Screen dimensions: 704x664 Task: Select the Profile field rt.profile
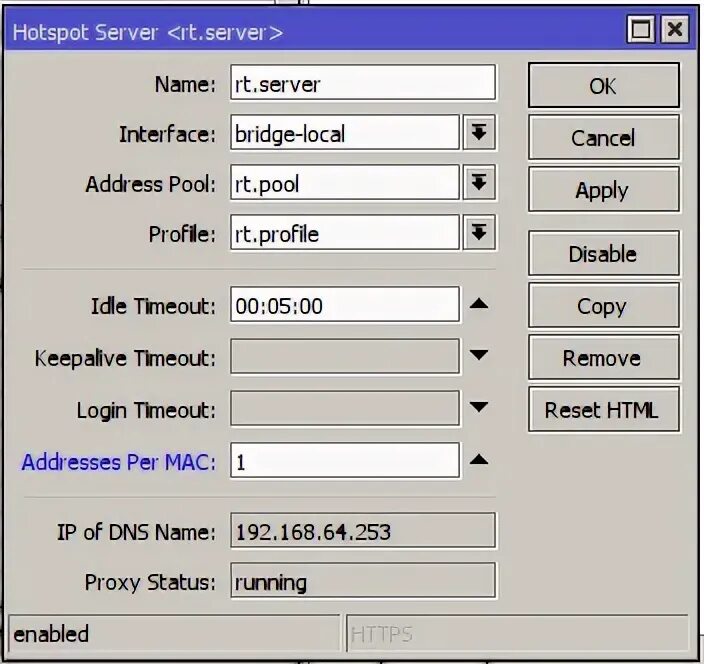345,233
